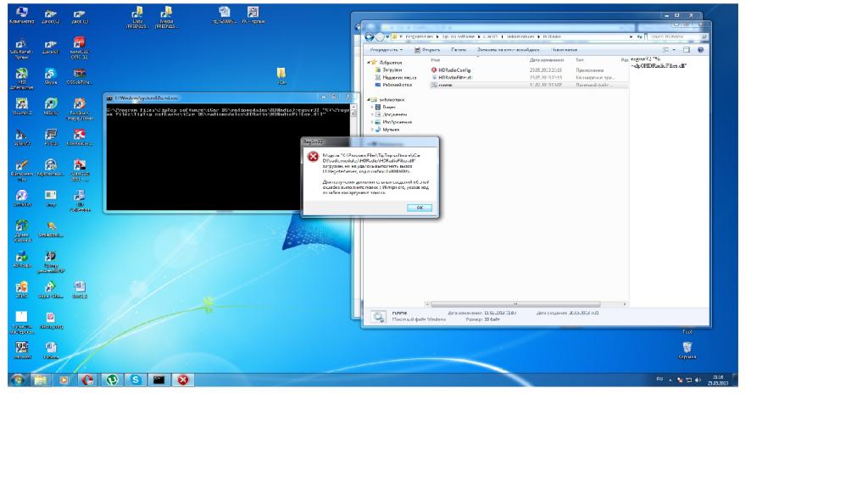Open the Recycle Bin on the desktop
The image size is (868, 488).
(687, 347)
